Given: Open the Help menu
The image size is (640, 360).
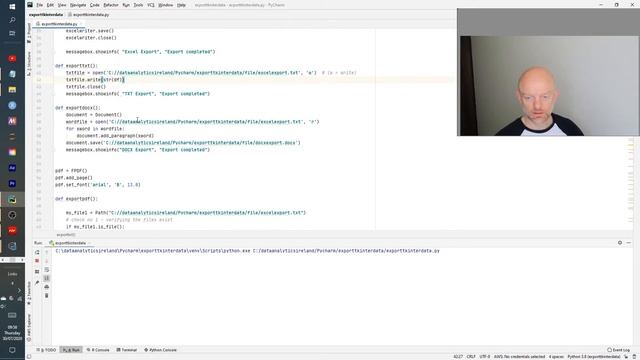Looking at the screenshot, I should (181, 5).
